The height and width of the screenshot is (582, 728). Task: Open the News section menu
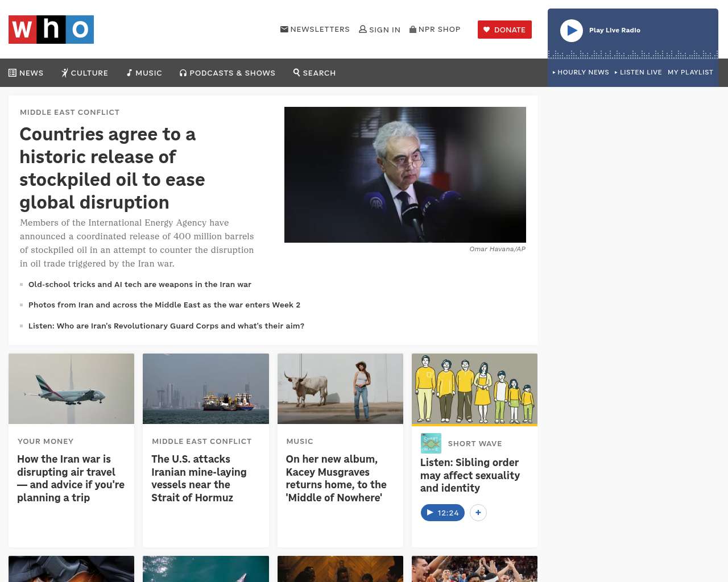pos(26,73)
